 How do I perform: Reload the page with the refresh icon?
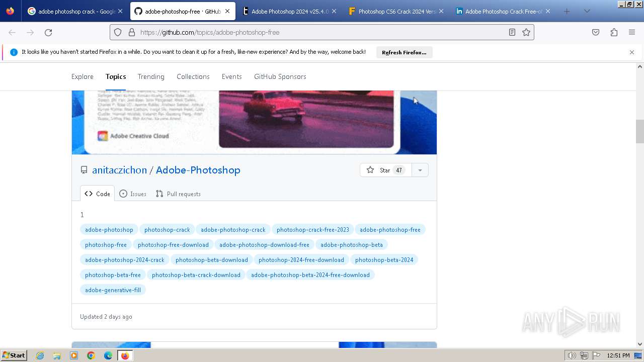click(48, 32)
